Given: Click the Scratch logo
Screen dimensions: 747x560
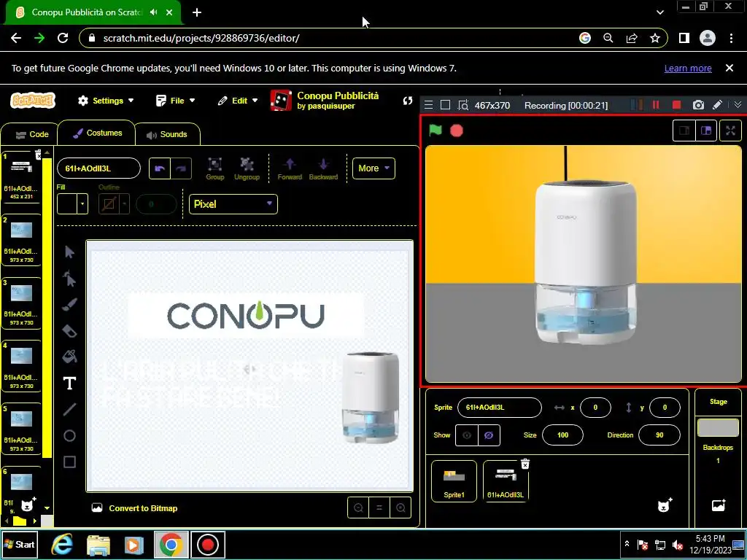Looking at the screenshot, I should tap(33, 101).
